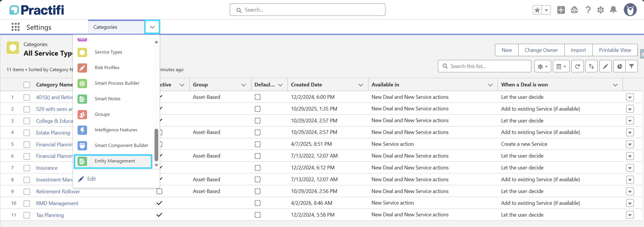The height and width of the screenshot is (227, 644).
Task: Open the list filters funnel
Action: pyautogui.click(x=631, y=66)
